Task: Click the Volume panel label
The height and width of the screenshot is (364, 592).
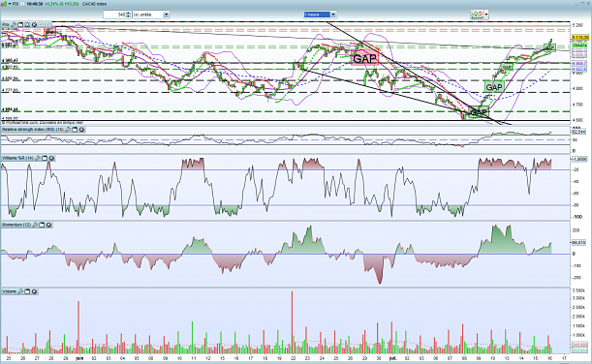Action: [x=9, y=291]
